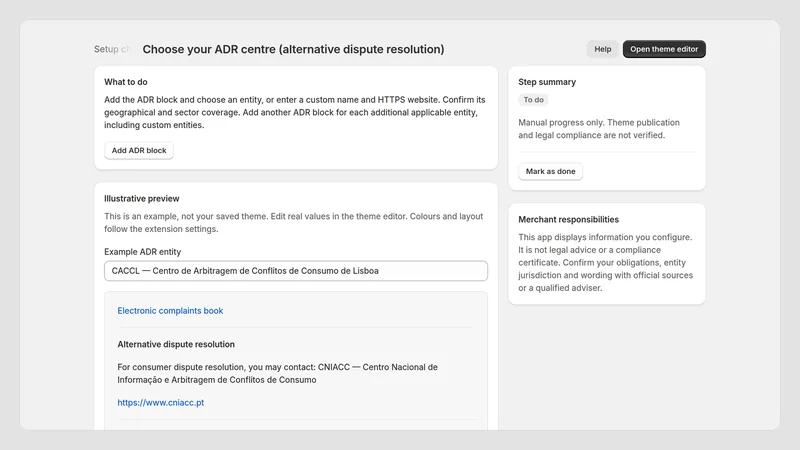Select the What to do heading
Screen dimensions: 800x450
[126, 82]
